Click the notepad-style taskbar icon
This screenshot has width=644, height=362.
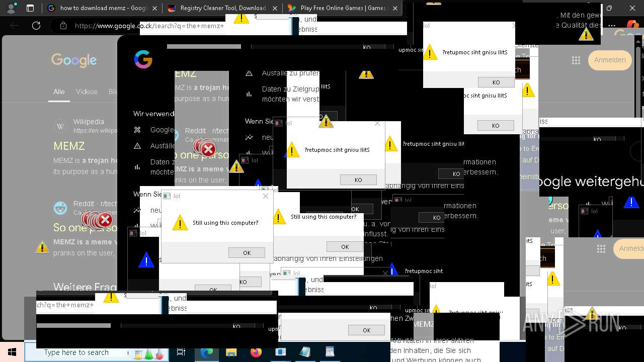[x=305, y=352]
